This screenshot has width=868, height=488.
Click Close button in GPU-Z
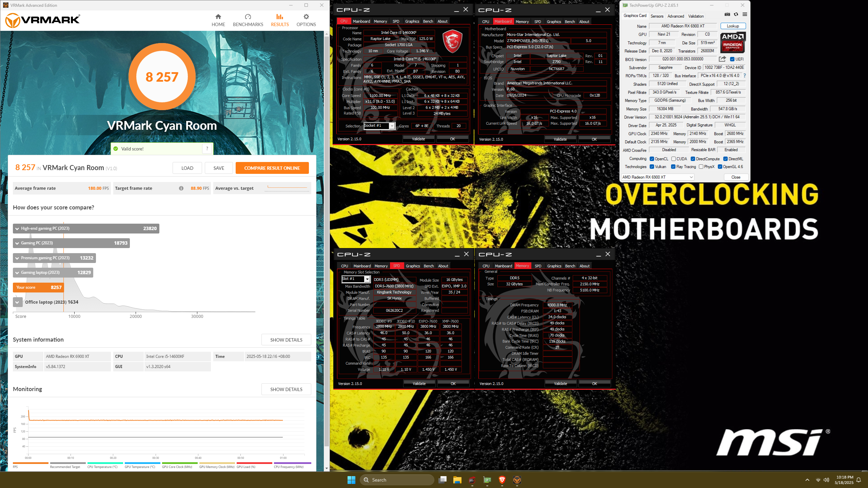(736, 177)
